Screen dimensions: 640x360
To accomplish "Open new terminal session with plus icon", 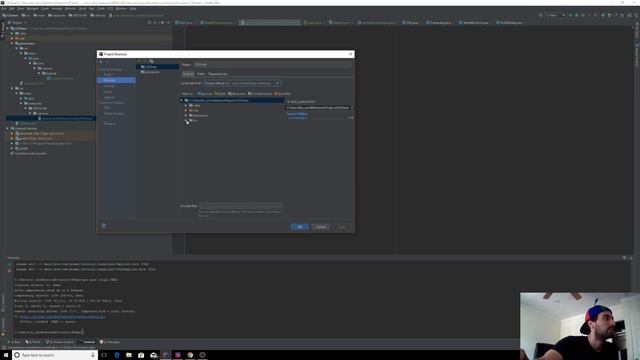I will [x=9, y=264].
